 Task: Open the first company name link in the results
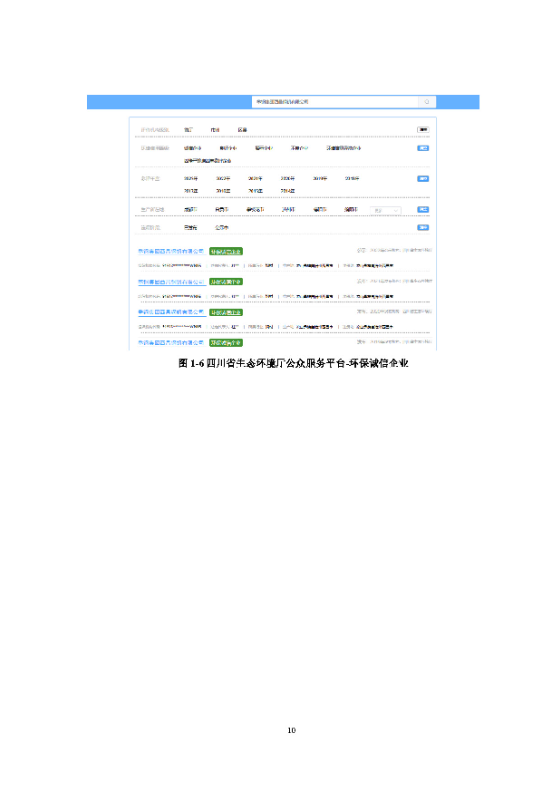[x=171, y=251]
